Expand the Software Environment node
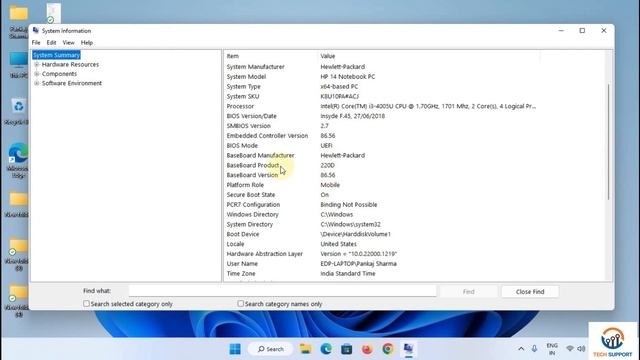The width and height of the screenshot is (640, 360). click(x=37, y=83)
